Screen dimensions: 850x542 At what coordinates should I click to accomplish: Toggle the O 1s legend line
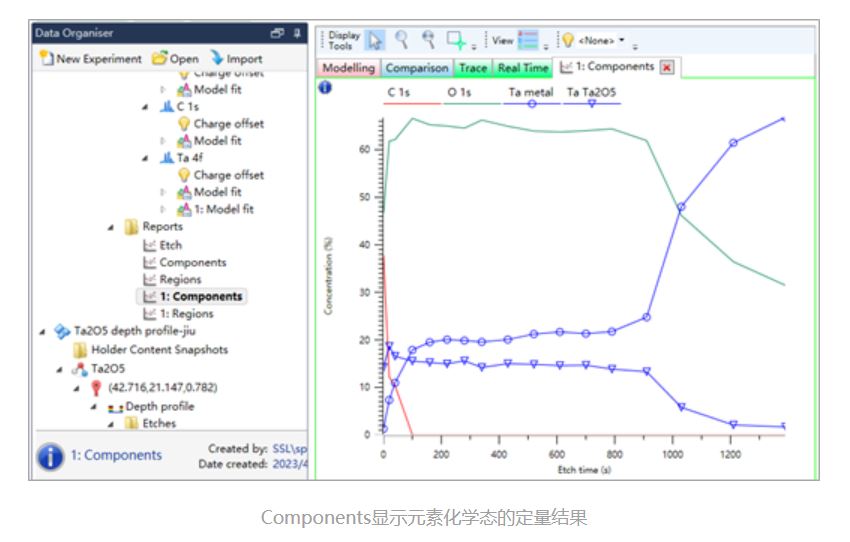pyautogui.click(x=459, y=93)
